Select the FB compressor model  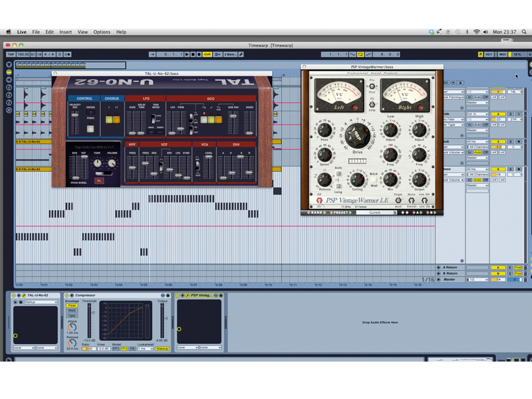[x=132, y=348]
